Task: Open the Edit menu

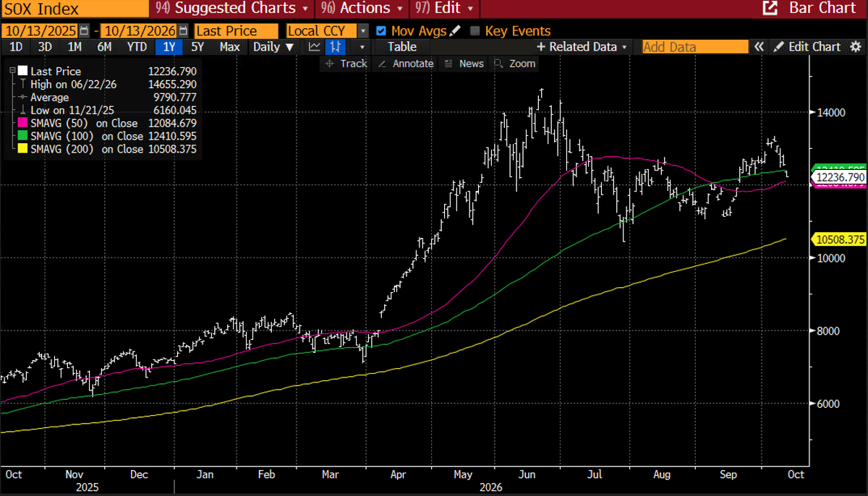Action: [x=446, y=9]
